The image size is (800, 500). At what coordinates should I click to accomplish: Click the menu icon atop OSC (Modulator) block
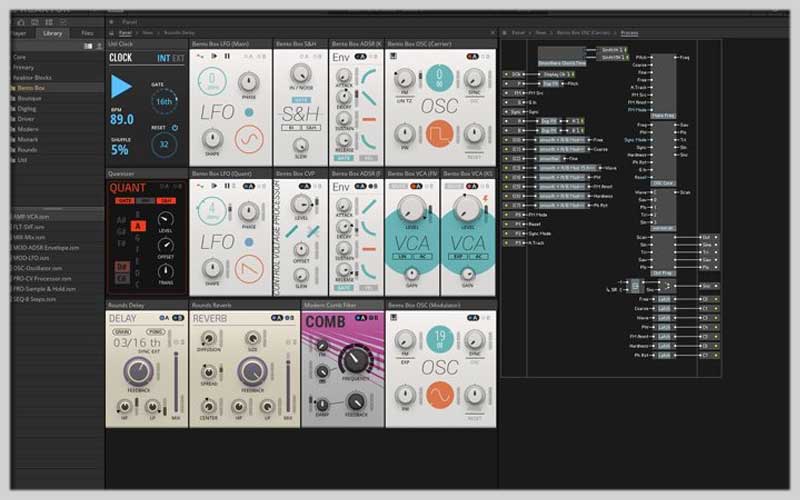pos(393,317)
